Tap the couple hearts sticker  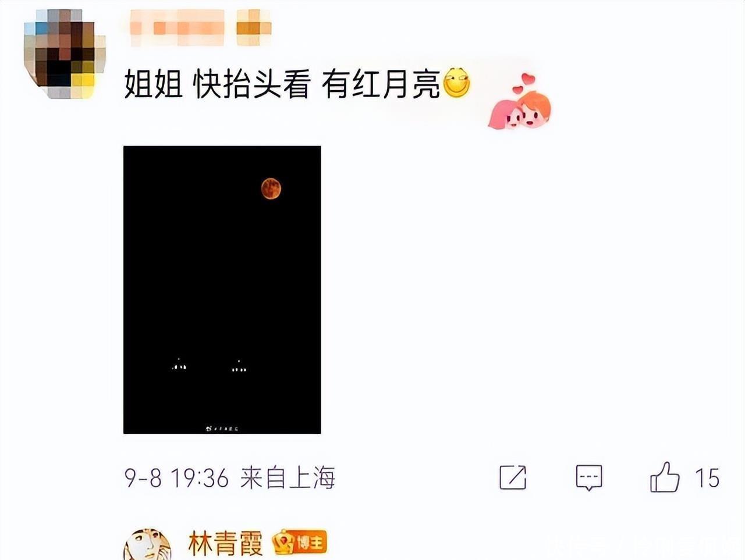click(x=520, y=102)
